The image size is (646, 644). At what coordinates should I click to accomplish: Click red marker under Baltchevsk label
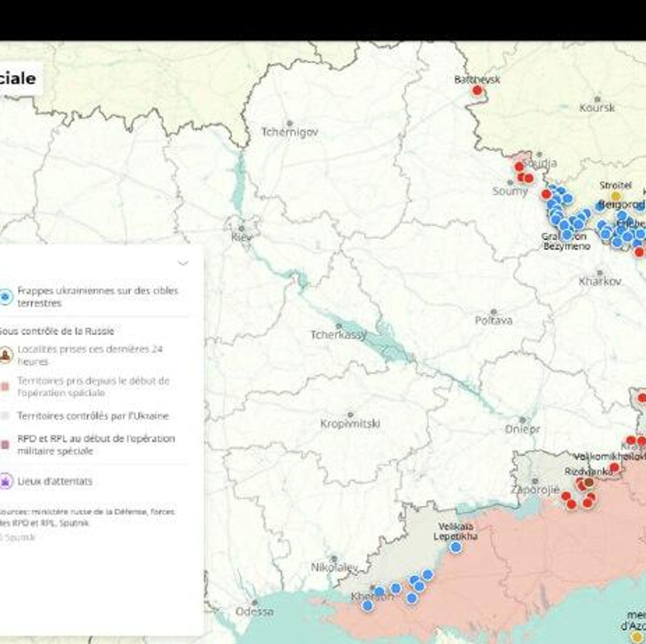(477, 90)
